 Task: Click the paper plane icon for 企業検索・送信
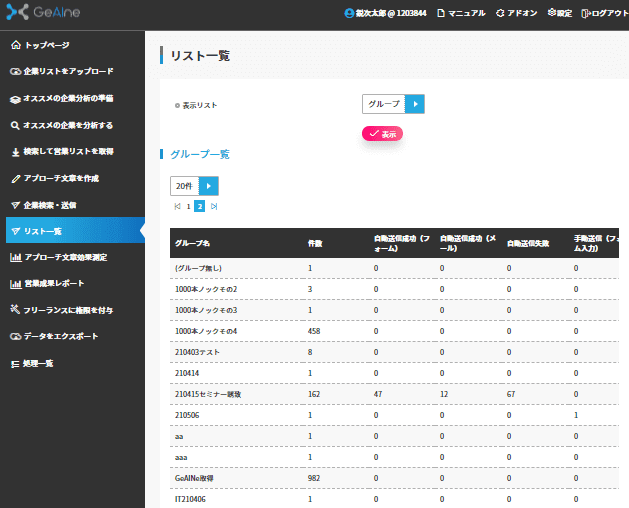[x=15, y=205]
